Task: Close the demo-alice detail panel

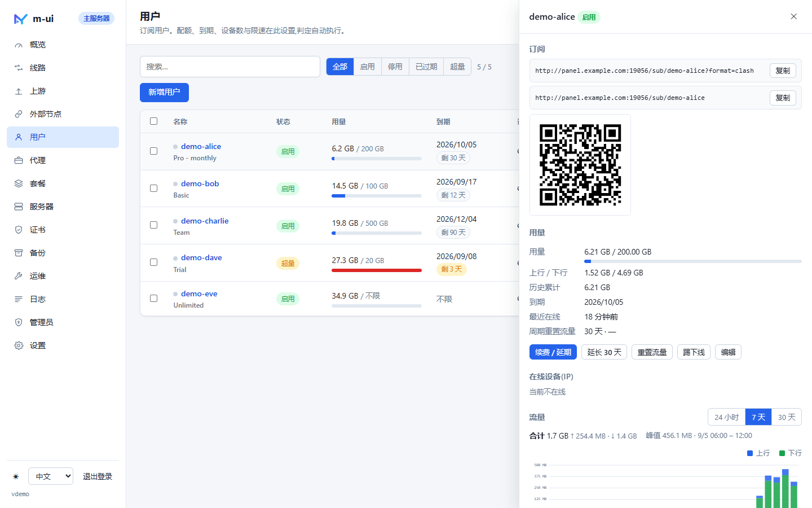Action: (x=793, y=16)
